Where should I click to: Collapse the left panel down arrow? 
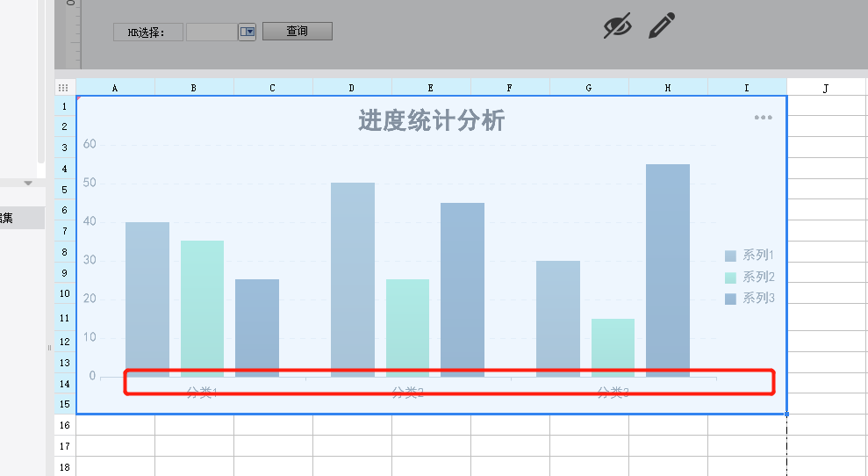[x=28, y=183]
